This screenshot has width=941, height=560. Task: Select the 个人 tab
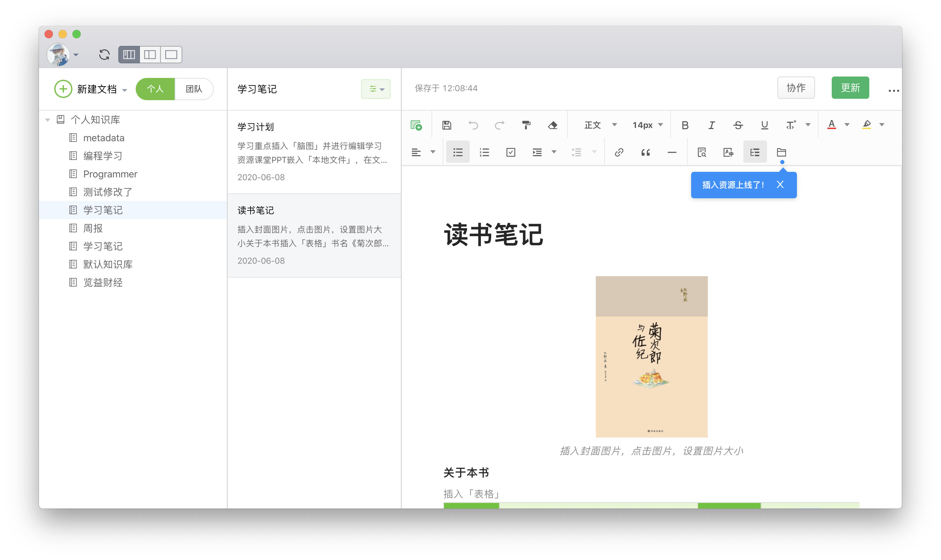point(155,89)
